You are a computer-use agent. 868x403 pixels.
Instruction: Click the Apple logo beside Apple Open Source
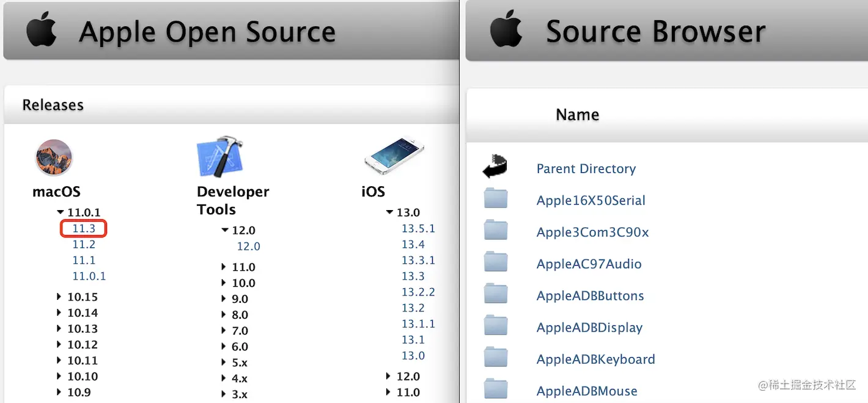pyautogui.click(x=42, y=31)
